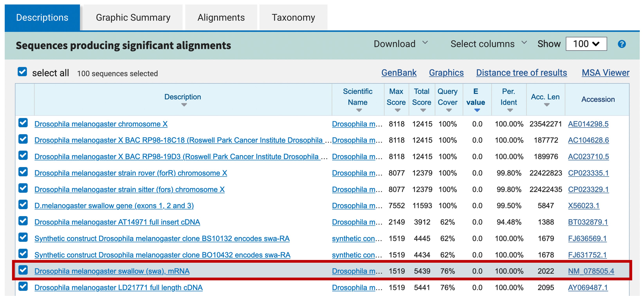This screenshot has height=296, width=644.
Task: Open Drosophila melanogaster swallow (swa), mRNA link
Action: tap(112, 271)
